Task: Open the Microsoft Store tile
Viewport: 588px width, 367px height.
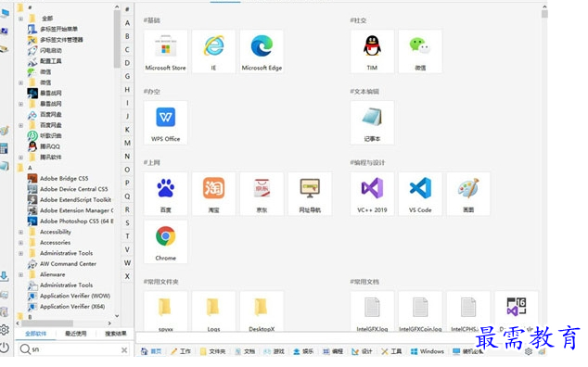Action: (165, 52)
